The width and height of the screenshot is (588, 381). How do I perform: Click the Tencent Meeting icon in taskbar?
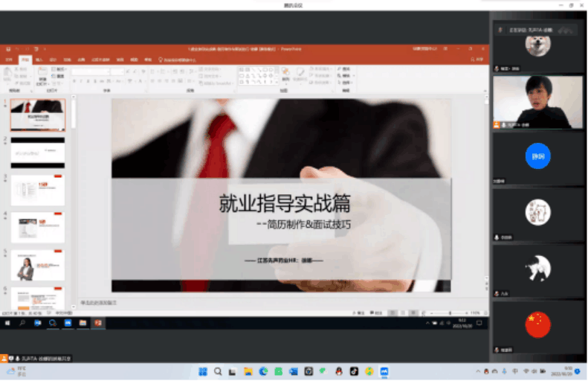(384, 371)
